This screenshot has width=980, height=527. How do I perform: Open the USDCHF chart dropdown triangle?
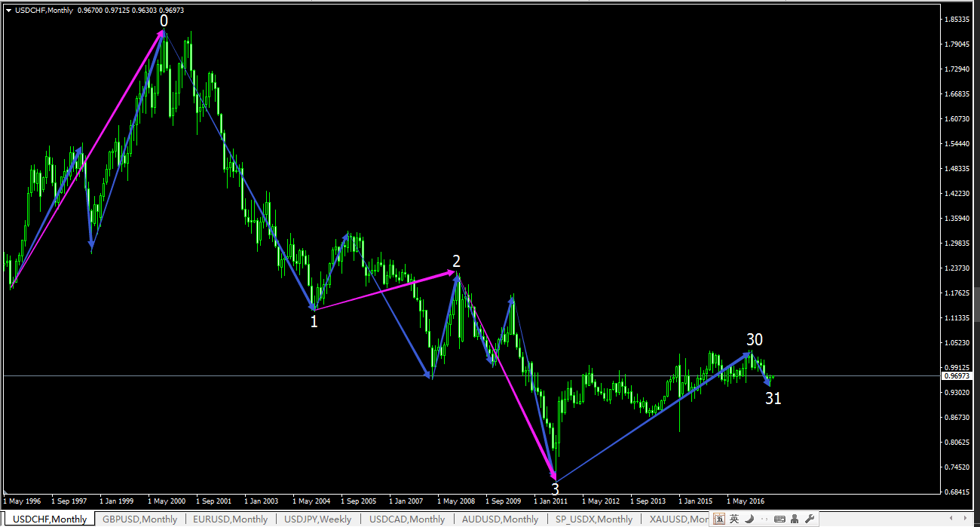pos(8,10)
